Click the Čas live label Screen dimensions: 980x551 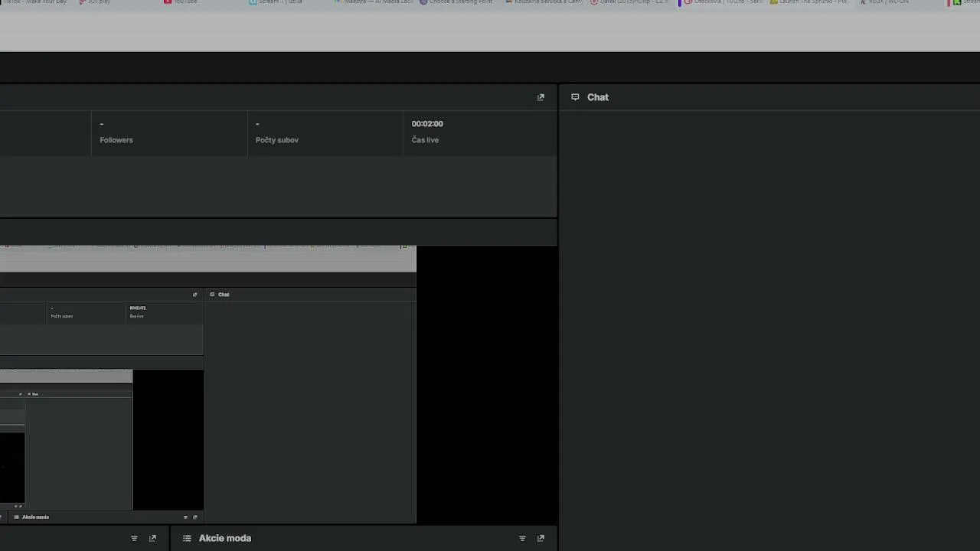(425, 140)
